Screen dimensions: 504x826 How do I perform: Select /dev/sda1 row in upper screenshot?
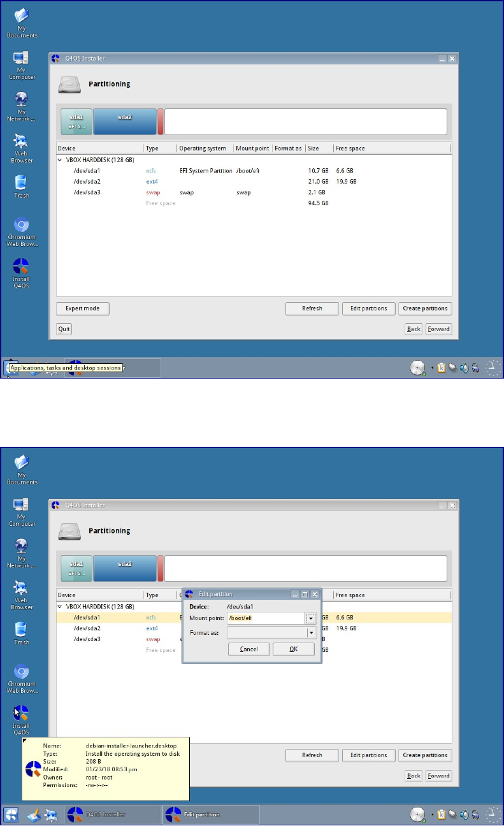click(254, 171)
